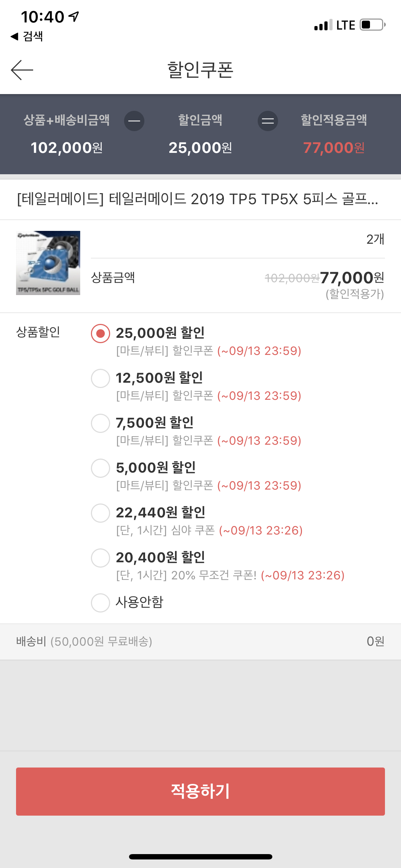Select the 12,500원 할인 coupon
401x868 pixels.
click(101, 378)
